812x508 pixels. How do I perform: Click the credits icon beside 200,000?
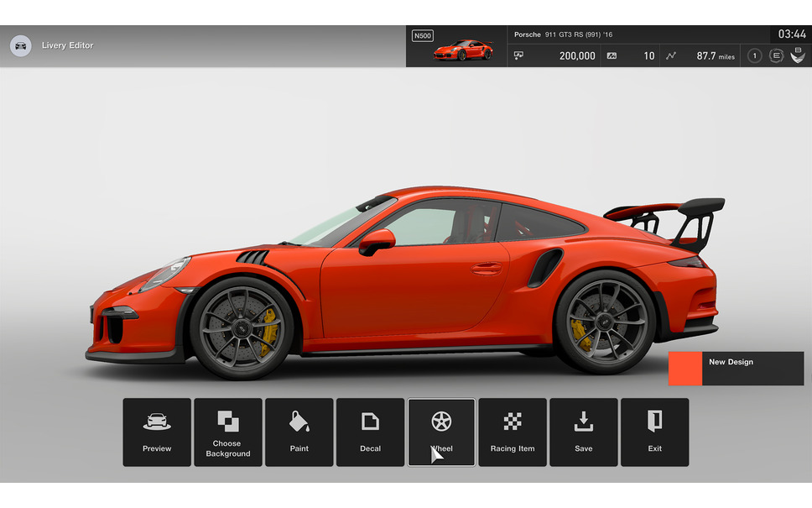518,55
